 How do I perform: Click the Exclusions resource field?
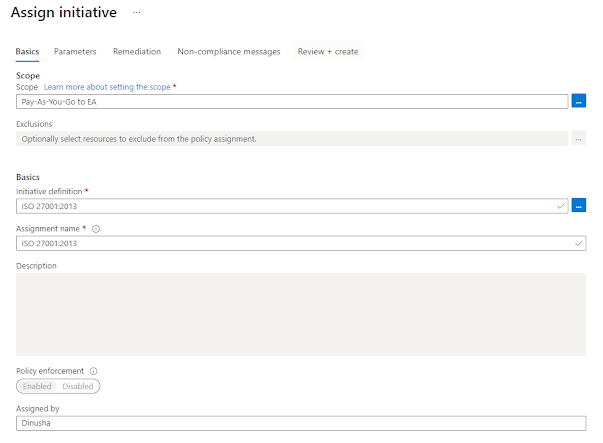[x=292, y=139]
